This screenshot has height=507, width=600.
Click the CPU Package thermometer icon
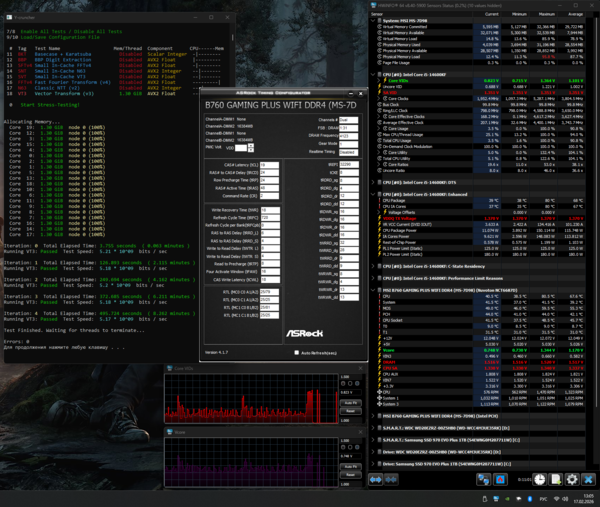[380, 201]
